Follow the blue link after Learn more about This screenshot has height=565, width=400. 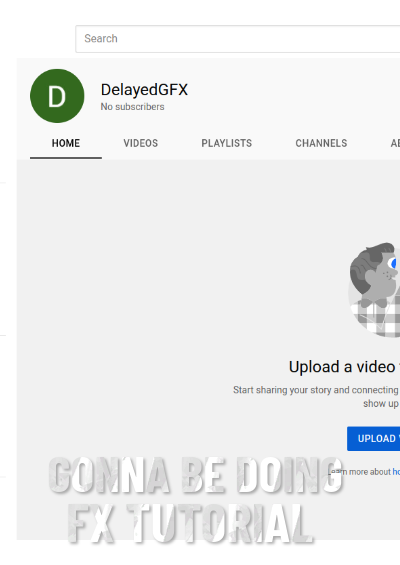tap(396, 472)
